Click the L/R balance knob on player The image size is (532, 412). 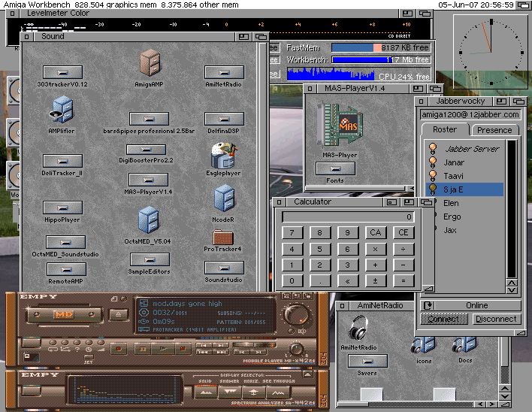click(296, 349)
